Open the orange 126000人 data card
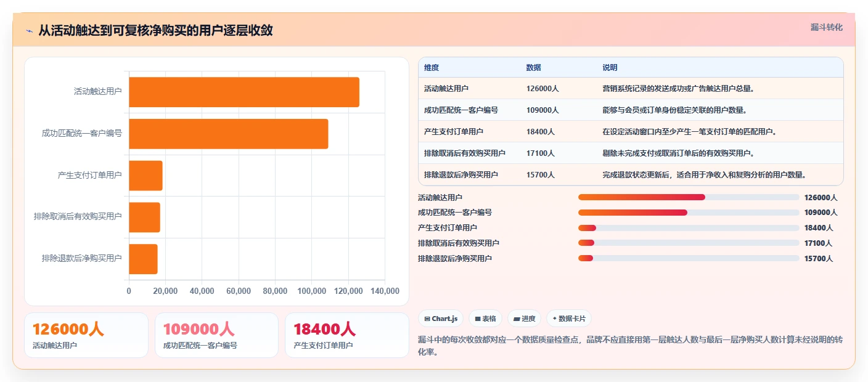 pos(86,335)
